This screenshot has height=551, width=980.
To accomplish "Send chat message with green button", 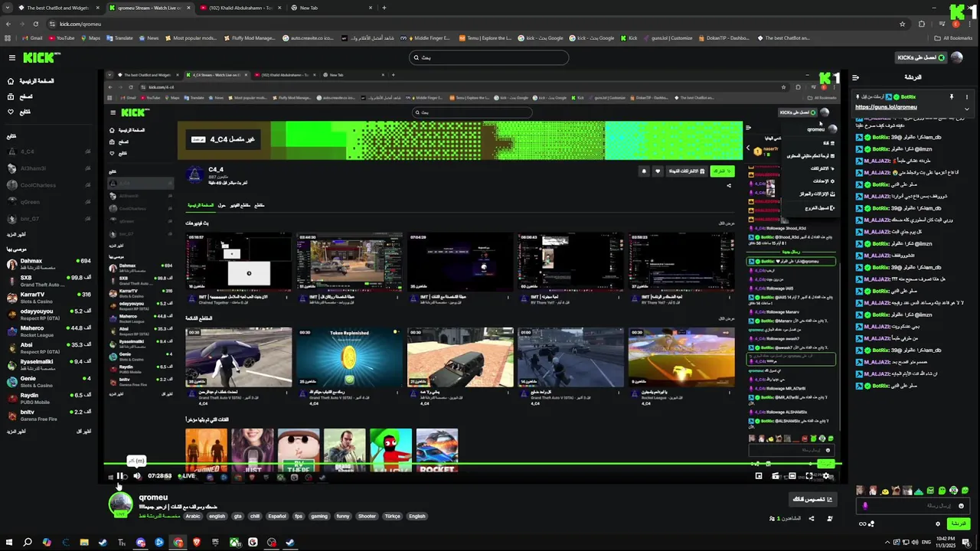I will (x=959, y=523).
